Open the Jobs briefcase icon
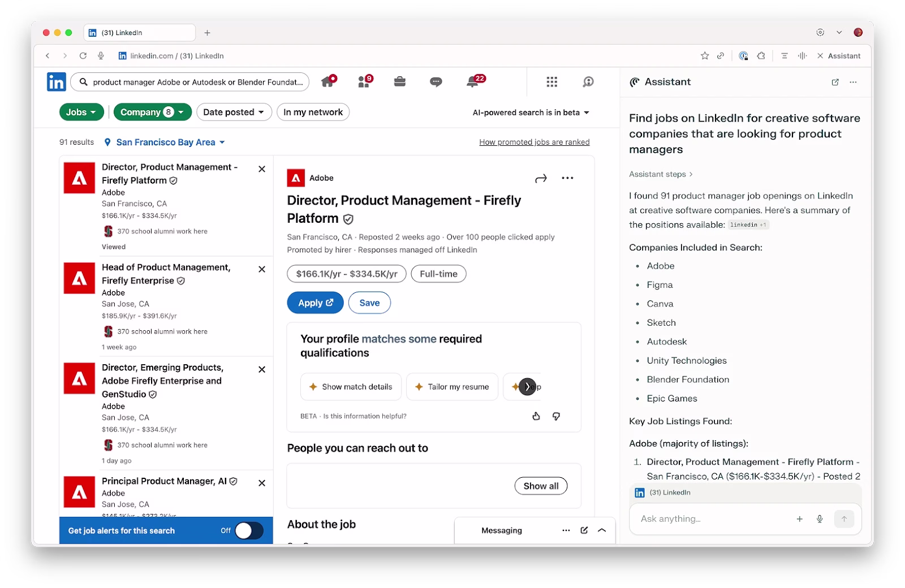This screenshot has width=905, height=588. pyautogui.click(x=400, y=82)
